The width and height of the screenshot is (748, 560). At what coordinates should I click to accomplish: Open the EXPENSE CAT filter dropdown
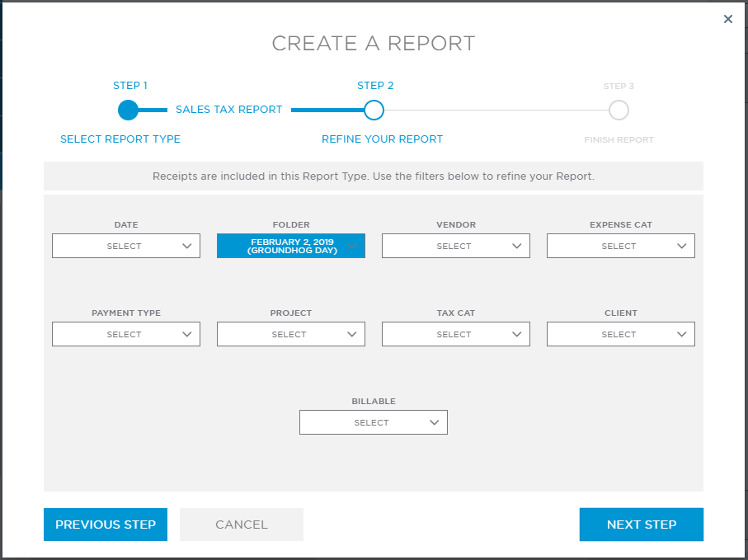click(621, 246)
